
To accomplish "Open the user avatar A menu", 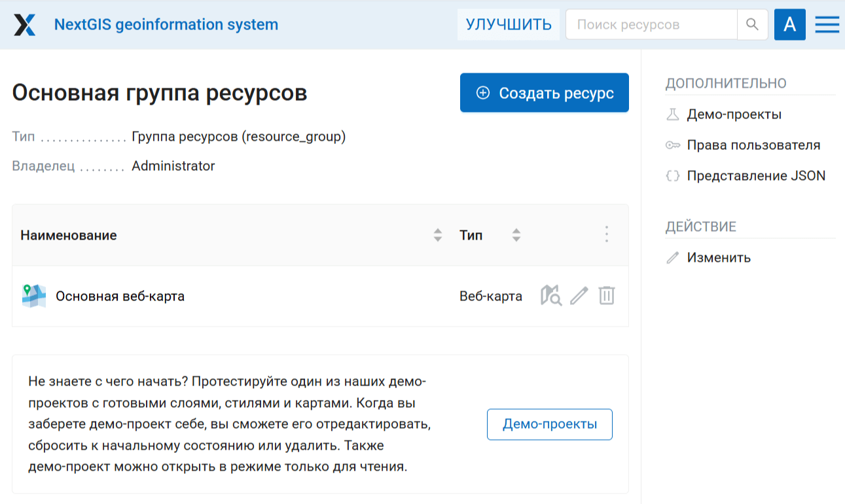I will tap(789, 25).
